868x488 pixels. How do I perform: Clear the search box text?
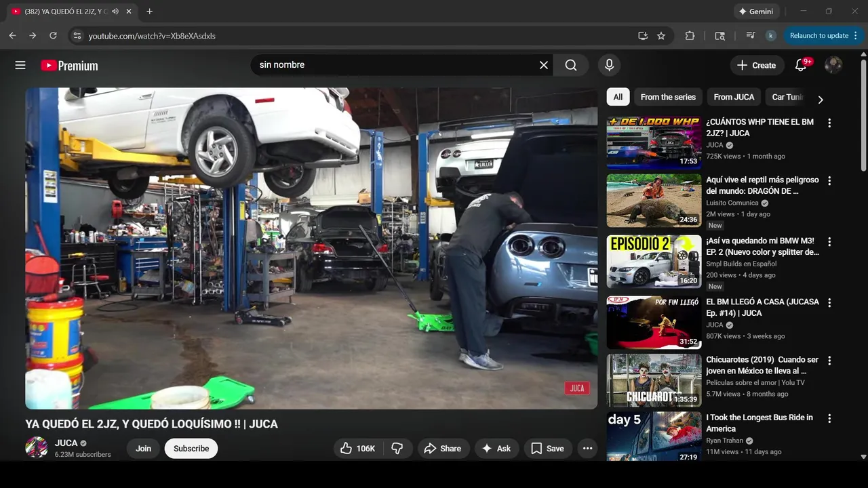coord(543,65)
